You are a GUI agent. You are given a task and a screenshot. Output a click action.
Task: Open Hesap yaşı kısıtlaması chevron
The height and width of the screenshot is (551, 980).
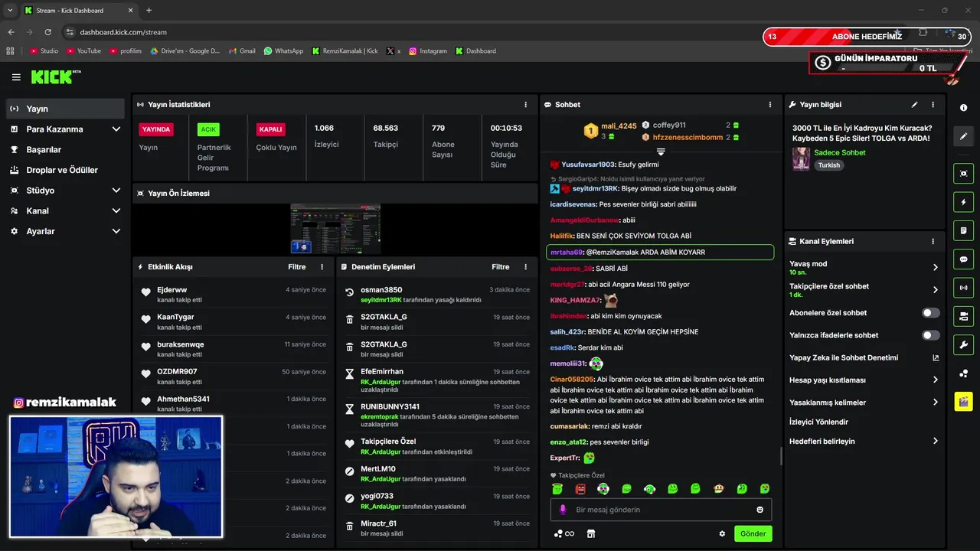point(935,380)
